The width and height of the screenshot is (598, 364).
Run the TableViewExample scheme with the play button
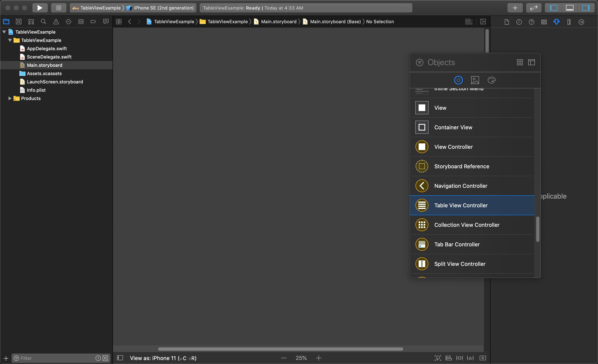click(40, 8)
